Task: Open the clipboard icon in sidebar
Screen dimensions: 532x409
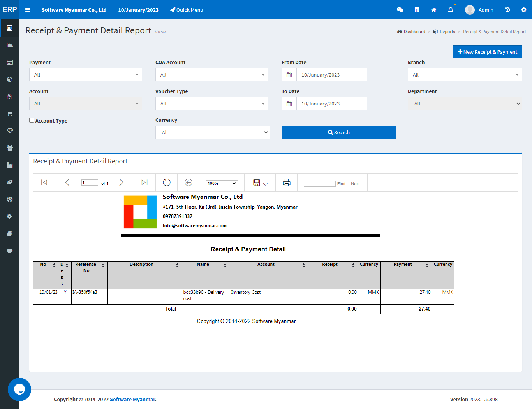Action: 10,97
